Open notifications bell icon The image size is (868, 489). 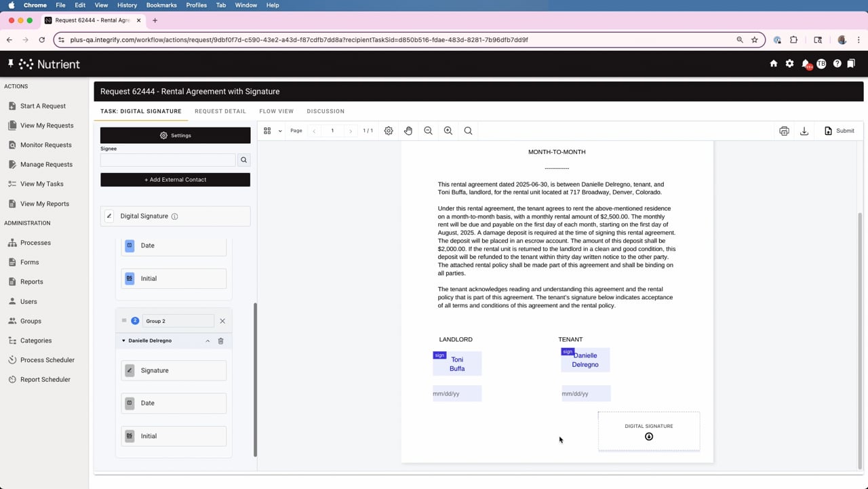point(806,64)
